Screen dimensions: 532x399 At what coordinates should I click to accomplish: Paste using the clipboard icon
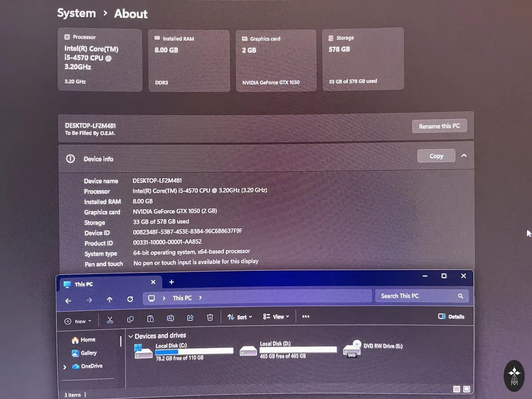tap(150, 319)
